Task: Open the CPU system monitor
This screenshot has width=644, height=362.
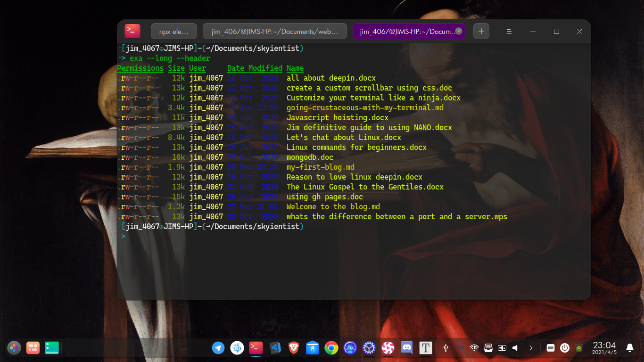Action: (x=350, y=348)
